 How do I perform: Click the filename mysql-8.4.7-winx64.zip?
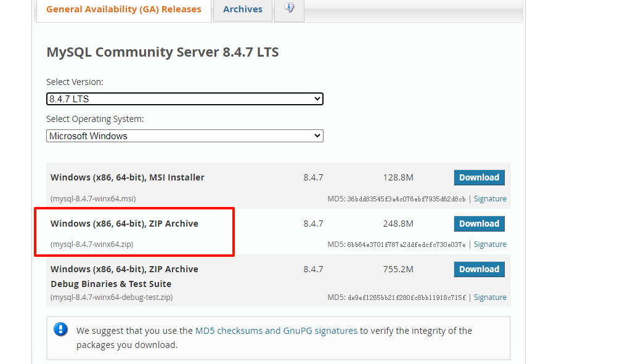92,244
